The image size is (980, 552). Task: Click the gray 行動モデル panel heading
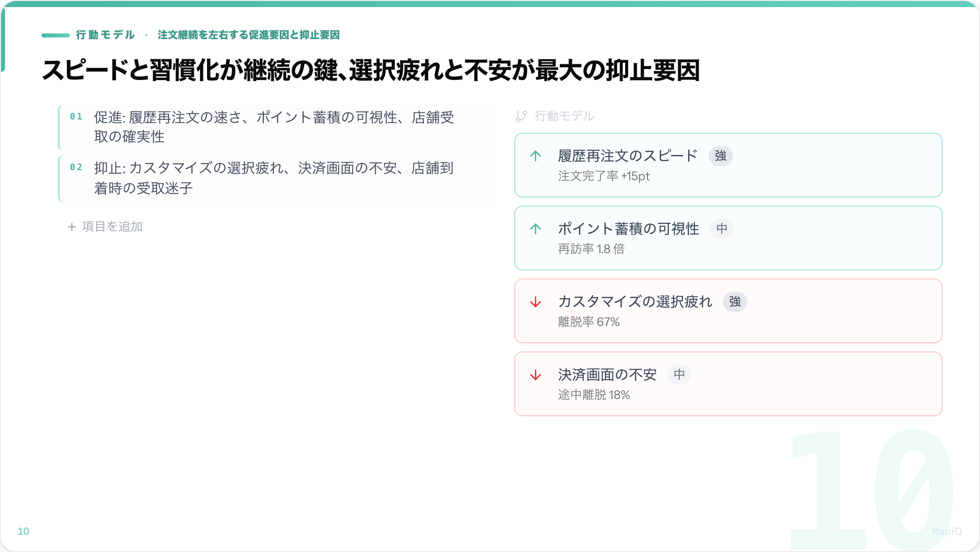point(564,116)
